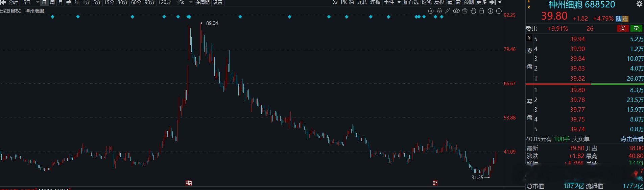Select the 季 quarterly period tab
This screenshot has height=190, width=644.
click(69, 2)
